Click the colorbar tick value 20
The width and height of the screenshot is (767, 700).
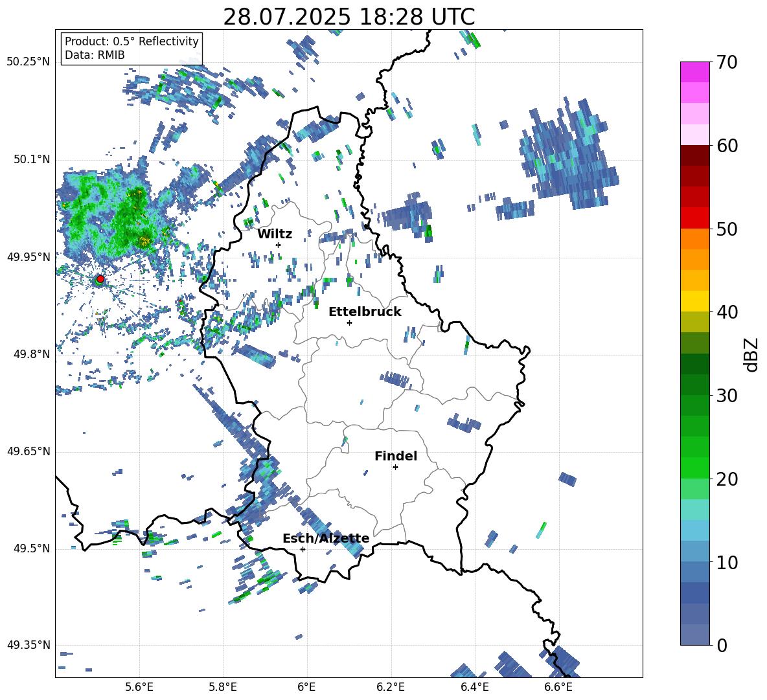coord(727,479)
